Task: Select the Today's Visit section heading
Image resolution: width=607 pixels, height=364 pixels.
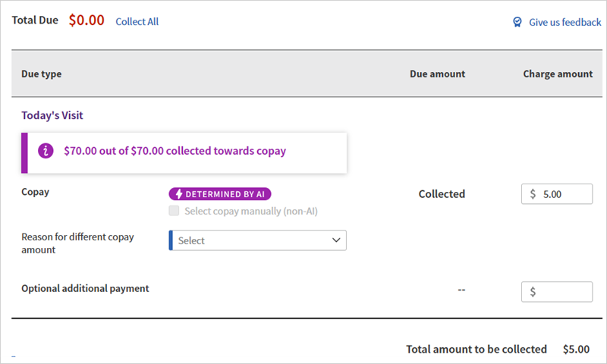Action: [52, 115]
